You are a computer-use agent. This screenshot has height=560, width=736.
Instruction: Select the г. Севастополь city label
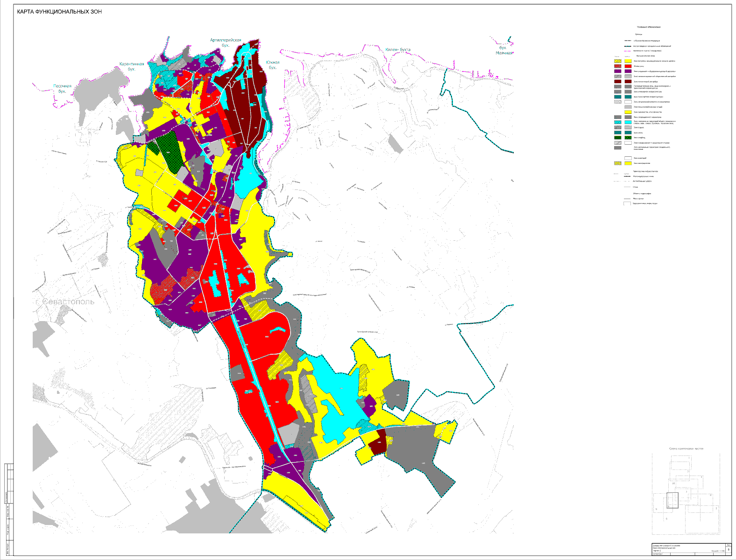pos(64,301)
